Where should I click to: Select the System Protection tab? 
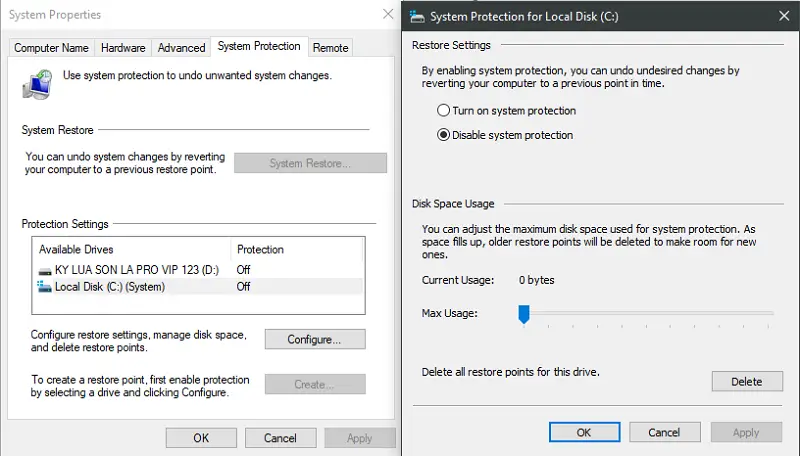tap(259, 46)
